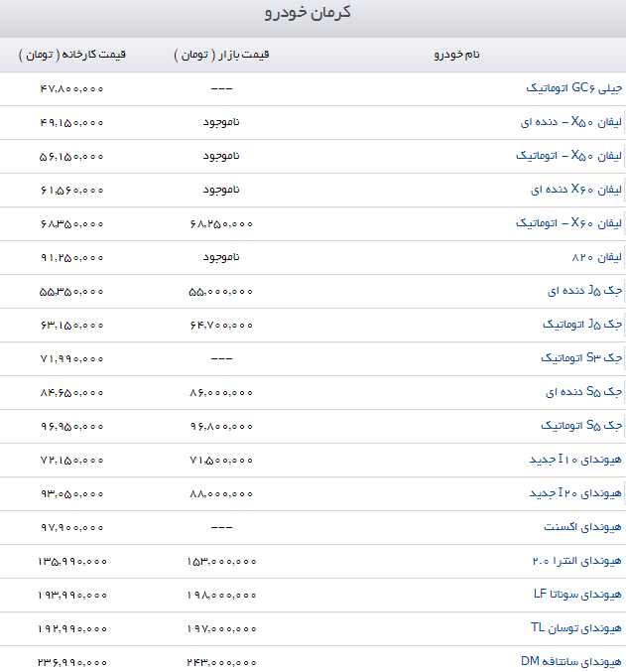Image resolution: width=626 pixels, height=672 pixels.
Task: Select factory price 61,560,000 for لیفان X60 دنده ای
Action: 72,191
